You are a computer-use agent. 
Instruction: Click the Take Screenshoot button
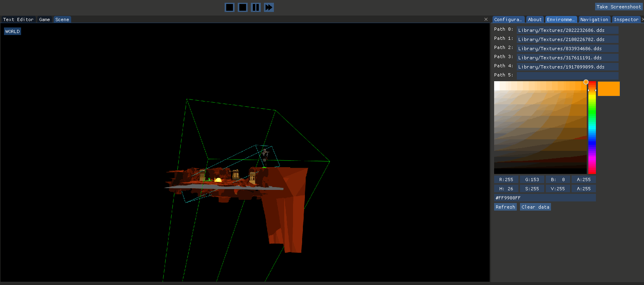click(x=619, y=7)
